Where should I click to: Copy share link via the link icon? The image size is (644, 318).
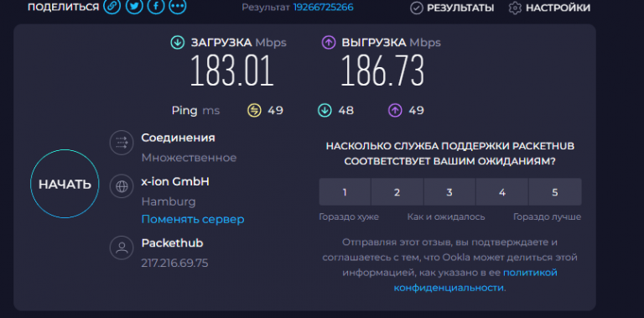click(112, 7)
